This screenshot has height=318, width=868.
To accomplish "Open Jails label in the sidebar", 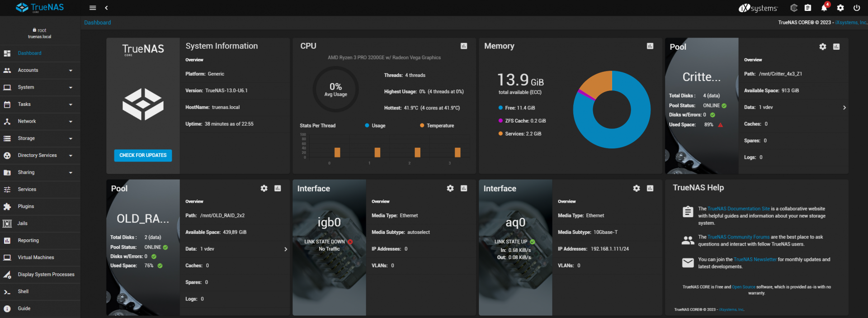I will [x=22, y=223].
